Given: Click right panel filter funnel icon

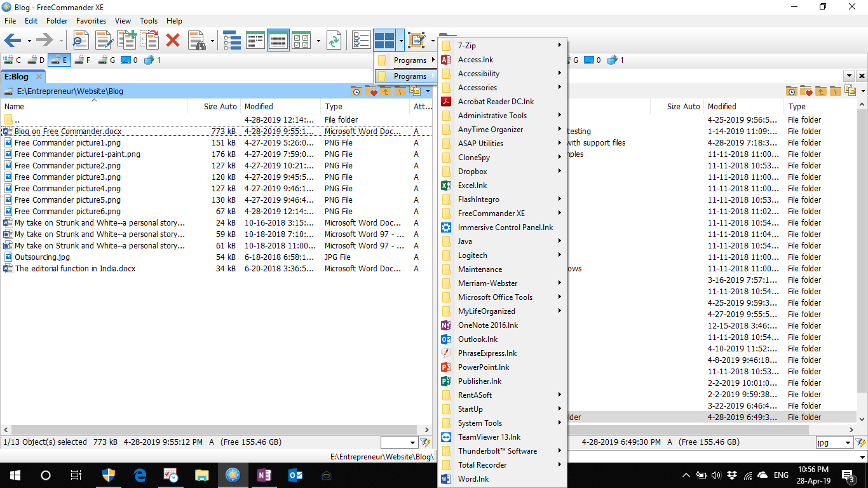Looking at the screenshot, I should (x=860, y=442).
